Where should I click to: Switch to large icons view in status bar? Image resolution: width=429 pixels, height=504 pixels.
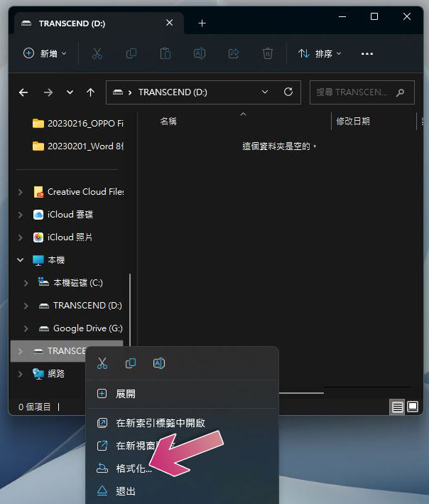(412, 407)
